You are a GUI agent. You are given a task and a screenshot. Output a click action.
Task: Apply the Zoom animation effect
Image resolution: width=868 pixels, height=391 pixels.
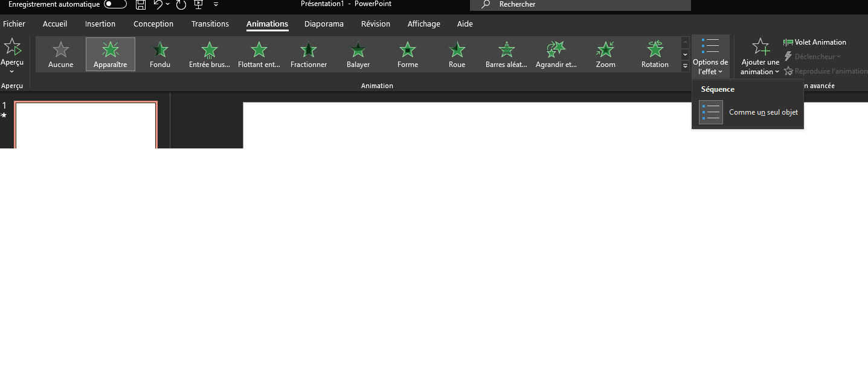606,54
